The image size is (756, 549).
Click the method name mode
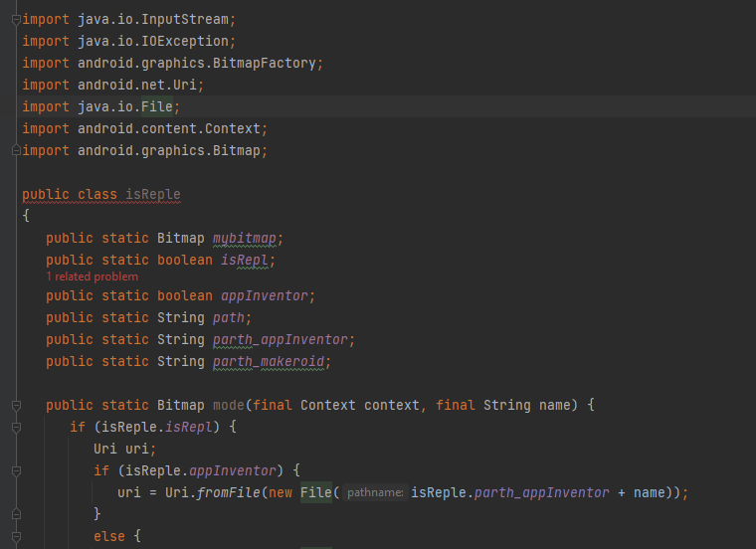coord(229,405)
